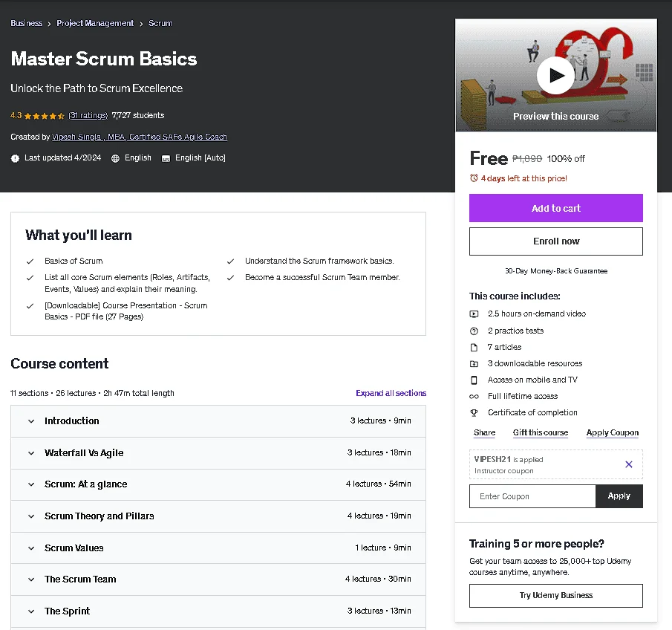Open instructor Vipesh Singla profile link
The width and height of the screenshot is (672, 630).
click(140, 137)
